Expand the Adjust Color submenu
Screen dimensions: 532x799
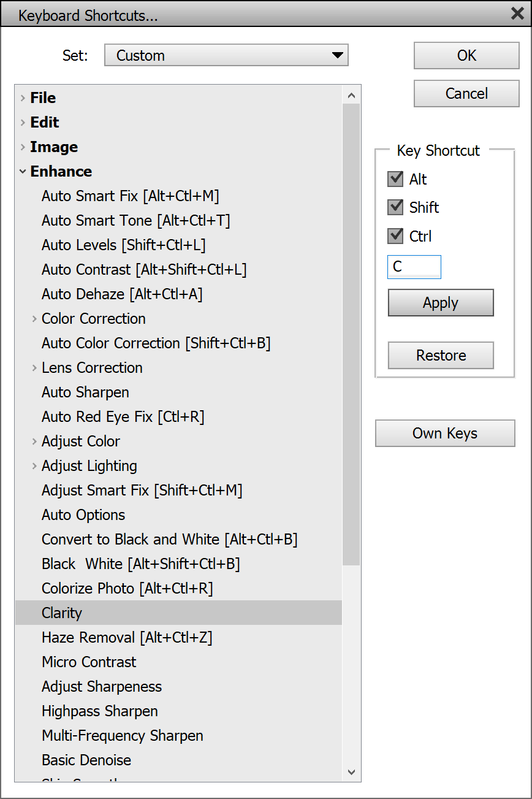click(34, 442)
